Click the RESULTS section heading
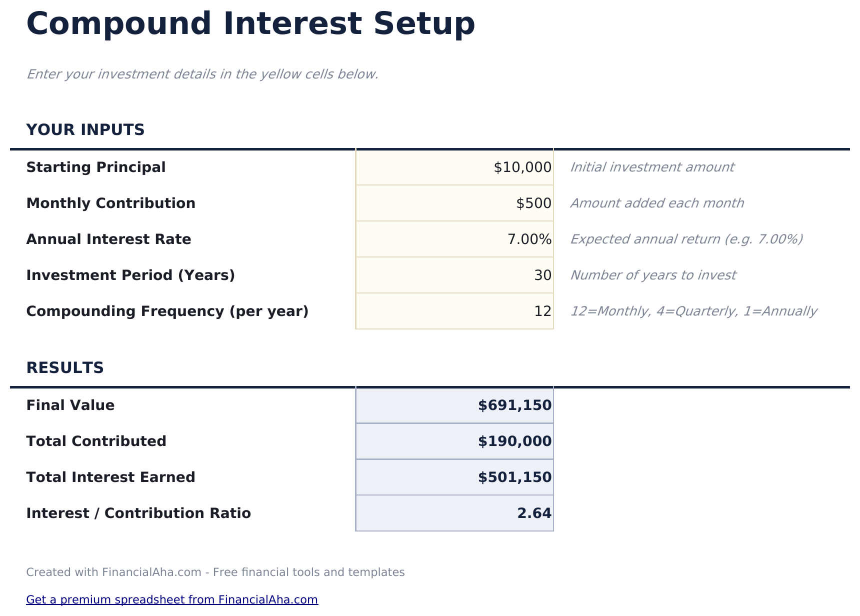Image resolution: width=860 pixels, height=616 pixels. point(65,368)
